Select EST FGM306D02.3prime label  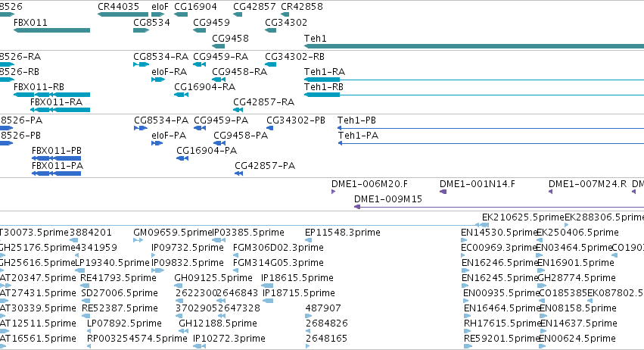tap(278, 248)
